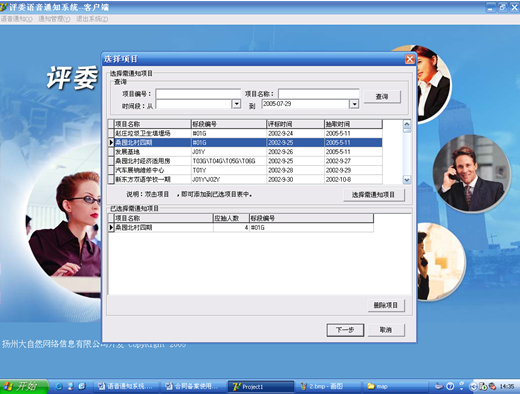Select the 桑园北村四期 row in upper list
The width and height of the screenshot is (520, 394).
click(248, 142)
